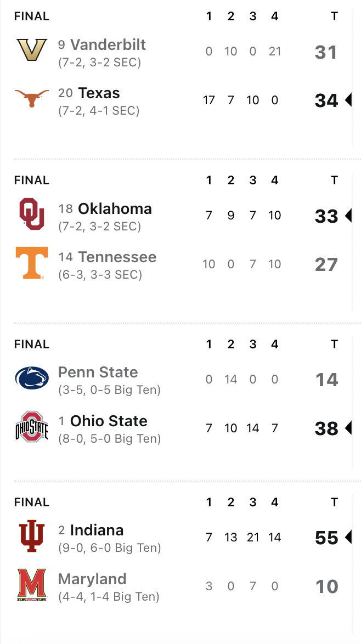Select the Ohio State team name
361x644 pixels.
(109, 421)
